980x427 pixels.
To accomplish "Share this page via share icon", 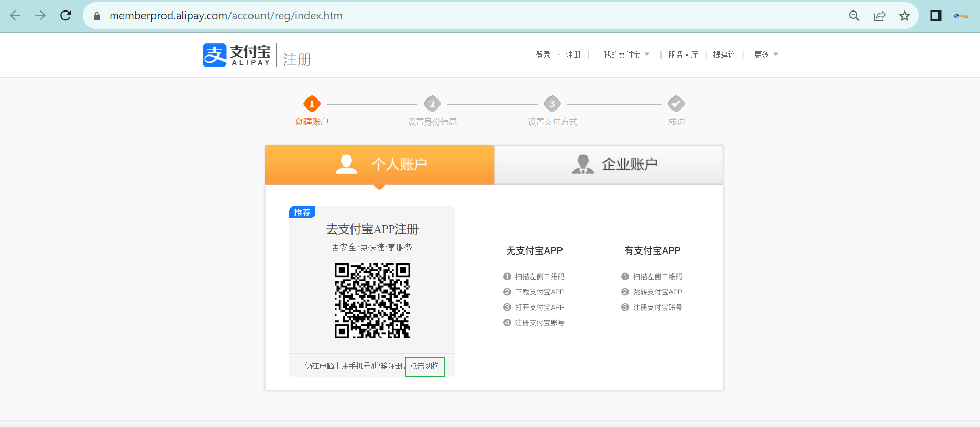I will pyautogui.click(x=879, y=16).
